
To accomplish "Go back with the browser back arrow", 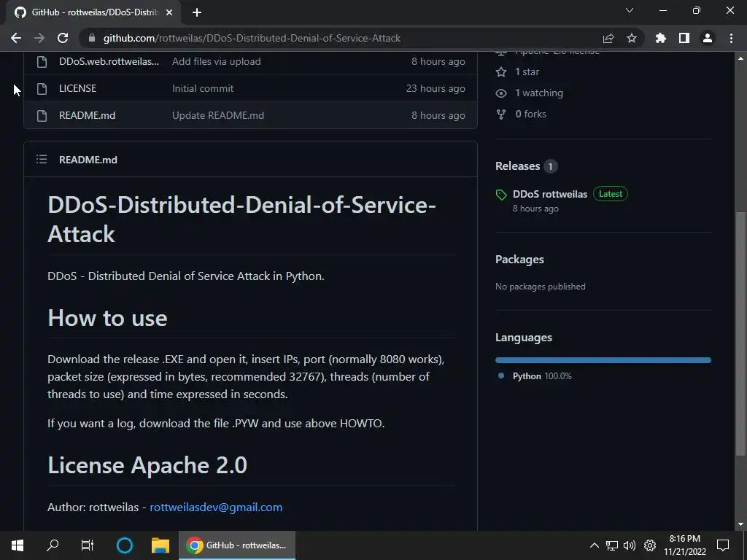I will (16, 38).
